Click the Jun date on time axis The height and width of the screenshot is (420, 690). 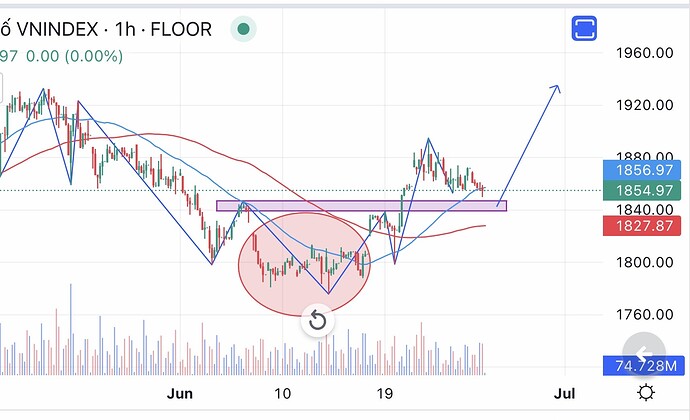tap(180, 393)
